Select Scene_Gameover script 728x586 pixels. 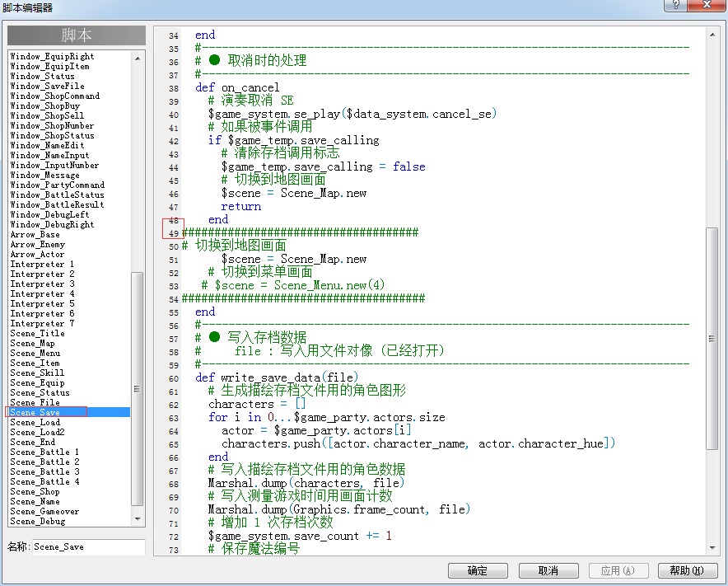point(44,511)
